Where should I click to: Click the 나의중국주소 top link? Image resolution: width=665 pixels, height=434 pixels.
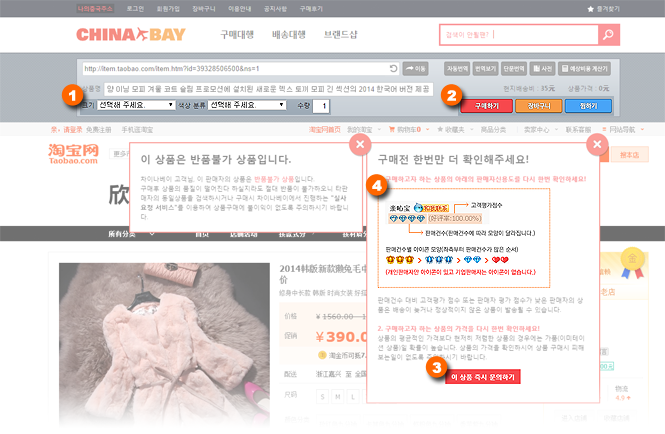click(x=95, y=8)
